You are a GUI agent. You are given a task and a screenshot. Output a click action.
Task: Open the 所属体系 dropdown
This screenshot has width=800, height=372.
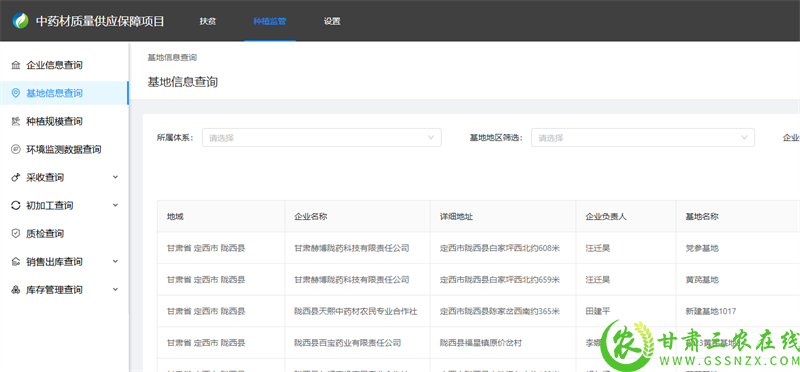(321, 137)
